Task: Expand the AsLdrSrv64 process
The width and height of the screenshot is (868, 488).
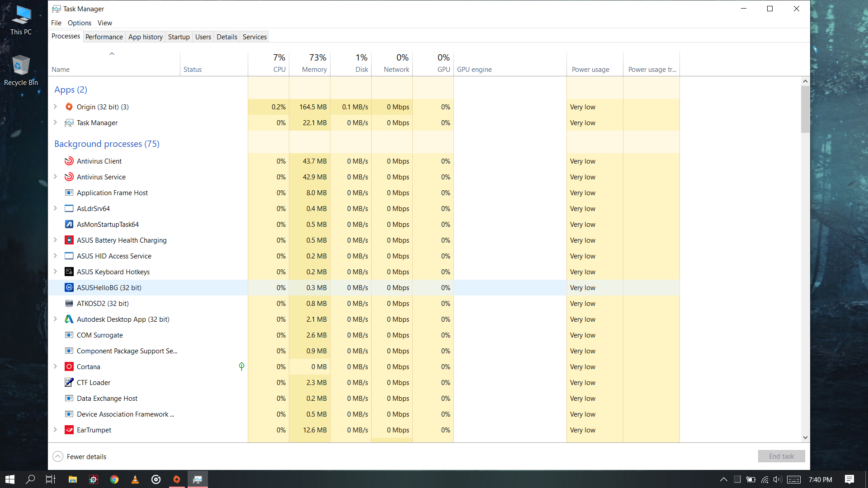Action: [55, 208]
